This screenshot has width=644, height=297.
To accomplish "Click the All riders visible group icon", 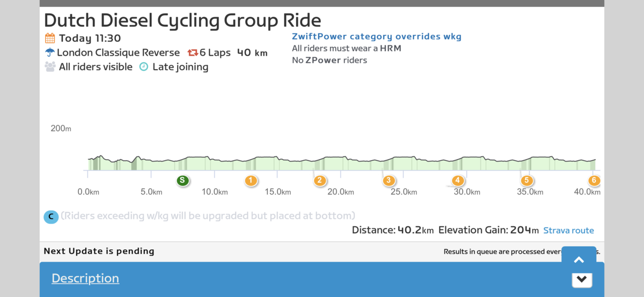I will 50,67.
